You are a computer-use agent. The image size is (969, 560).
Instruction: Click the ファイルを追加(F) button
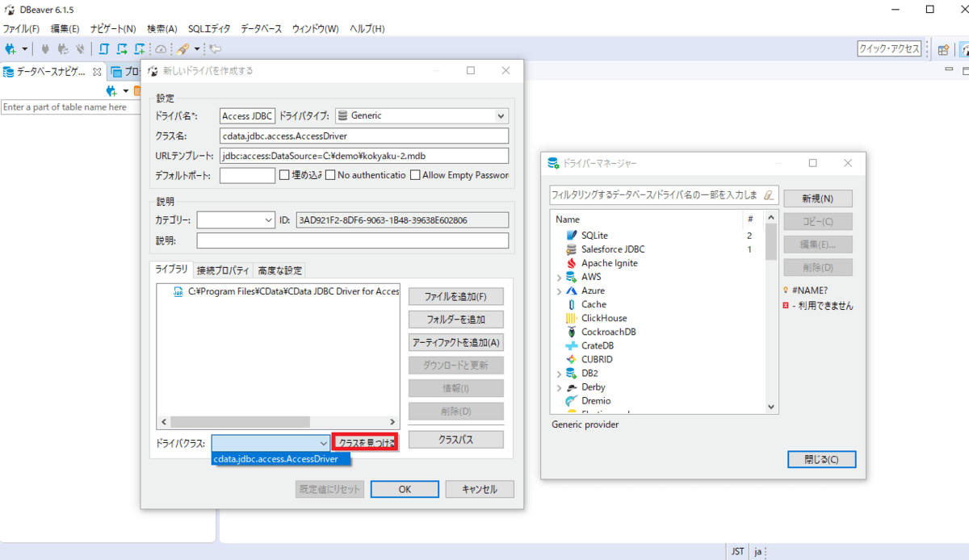point(456,296)
